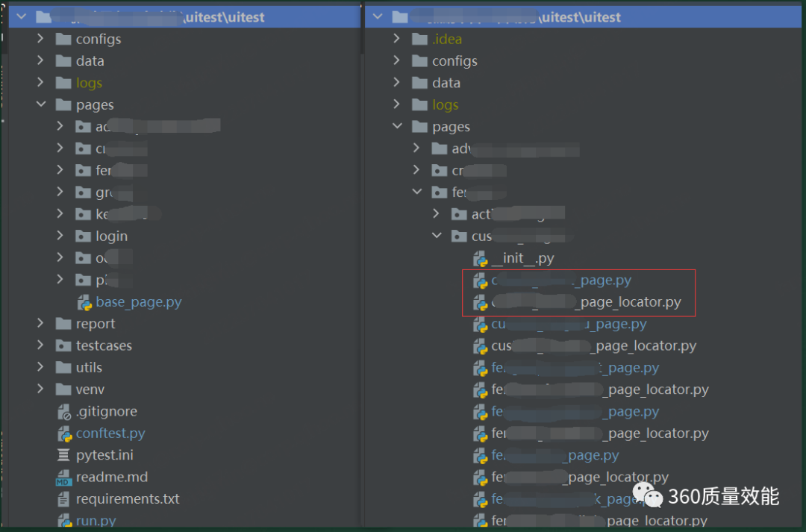806x532 pixels.
Task: Click the utils folder icon
Action: pos(63,368)
